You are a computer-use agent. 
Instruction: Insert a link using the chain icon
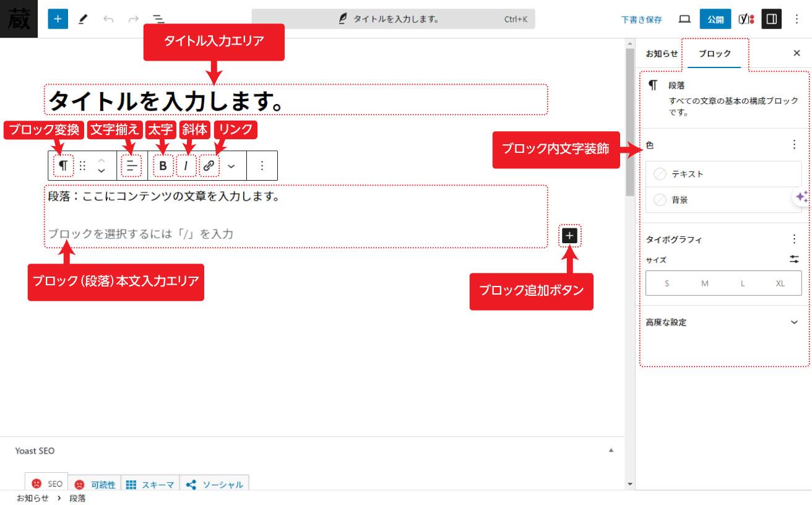(209, 165)
